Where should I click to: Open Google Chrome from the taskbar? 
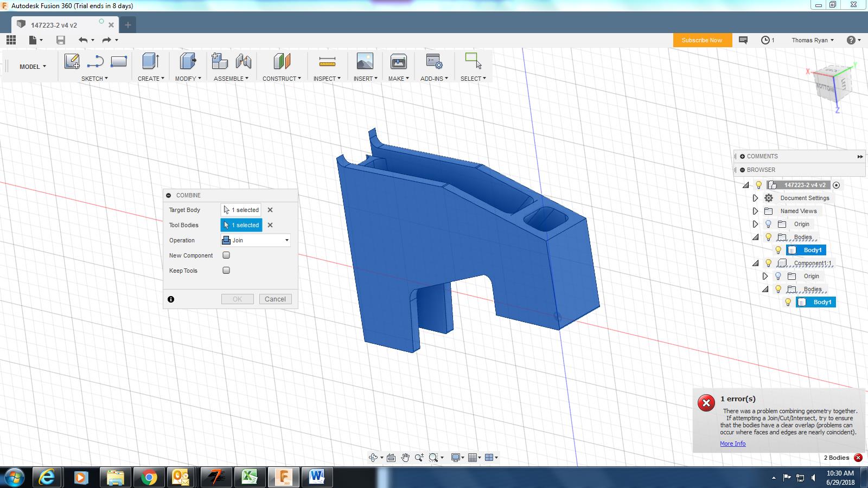tap(149, 477)
